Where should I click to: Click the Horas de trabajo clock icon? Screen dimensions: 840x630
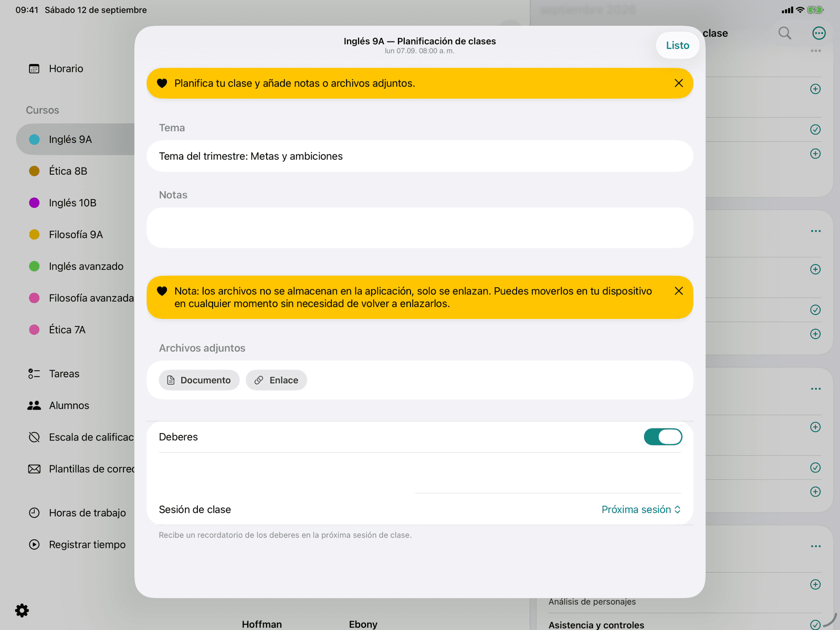[34, 513]
